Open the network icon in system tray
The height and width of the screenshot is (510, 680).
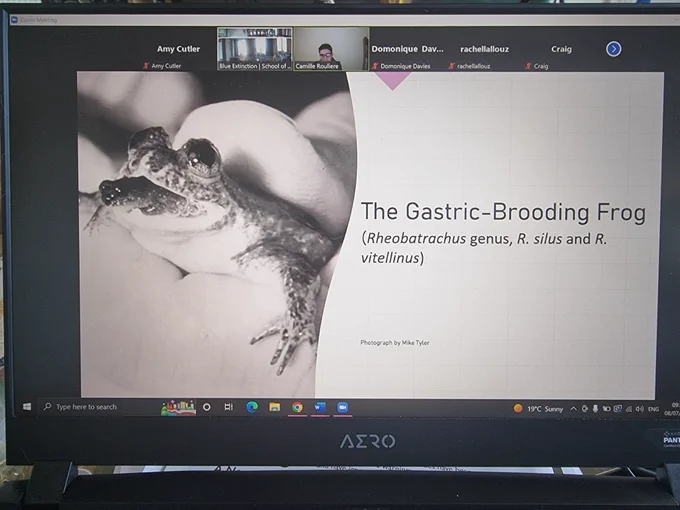629,409
